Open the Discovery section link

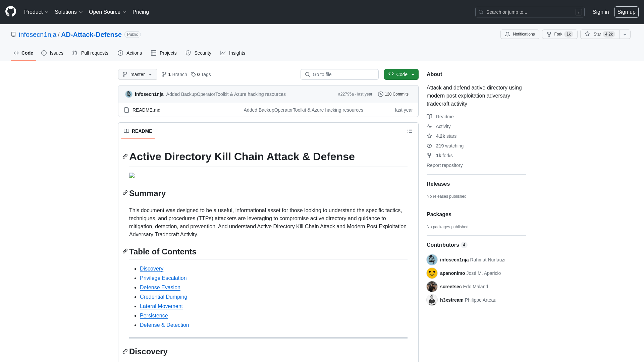click(x=151, y=268)
